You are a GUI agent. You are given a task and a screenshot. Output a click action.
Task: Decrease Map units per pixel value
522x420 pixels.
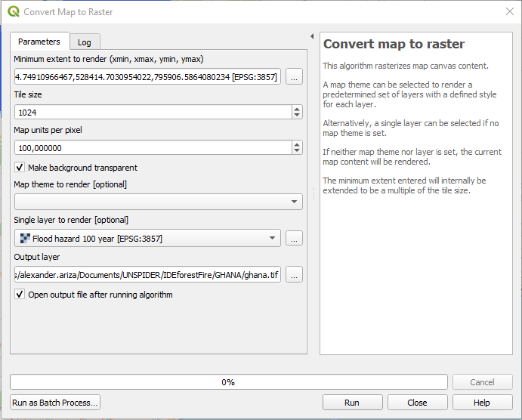[297, 150]
